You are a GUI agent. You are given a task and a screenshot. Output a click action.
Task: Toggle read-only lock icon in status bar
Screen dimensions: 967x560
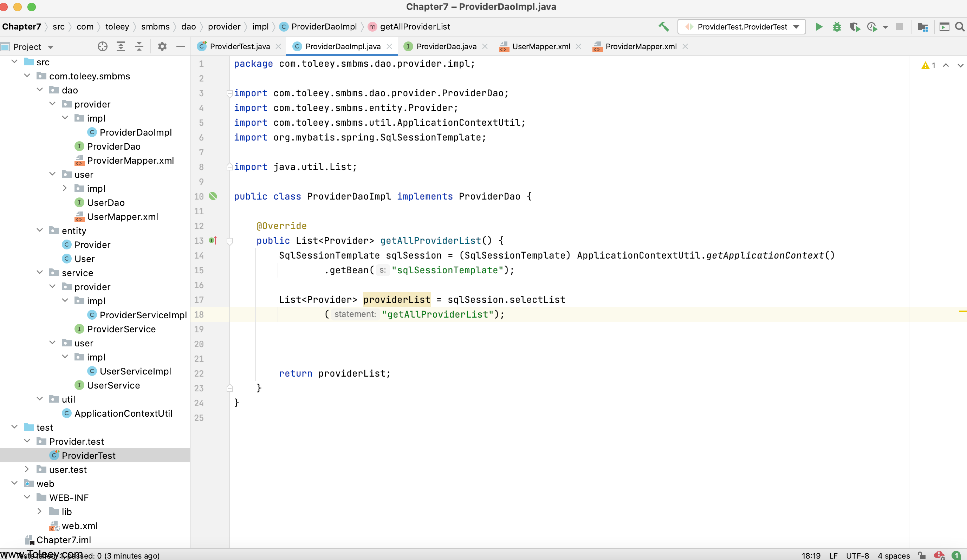coord(922,555)
